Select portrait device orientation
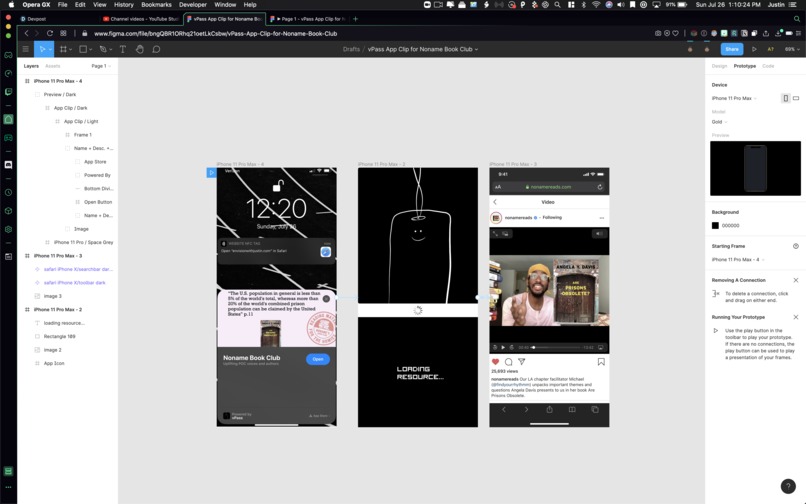The image size is (806, 504). (x=785, y=98)
